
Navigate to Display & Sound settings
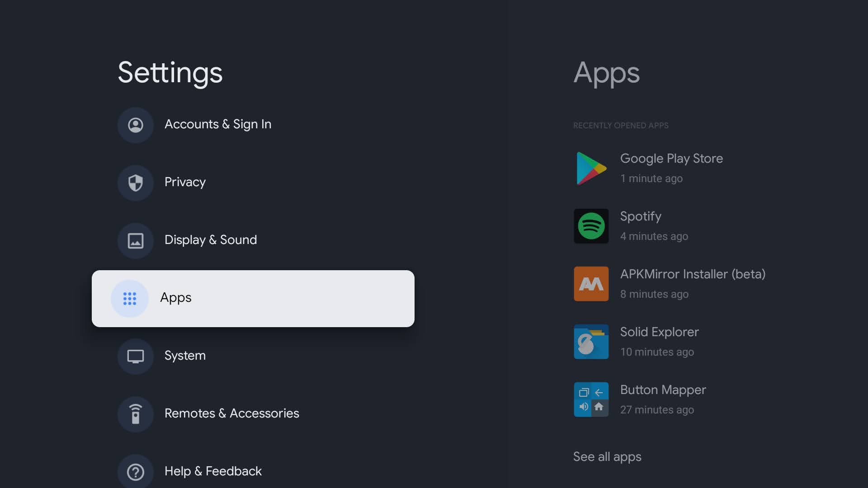[210, 239]
